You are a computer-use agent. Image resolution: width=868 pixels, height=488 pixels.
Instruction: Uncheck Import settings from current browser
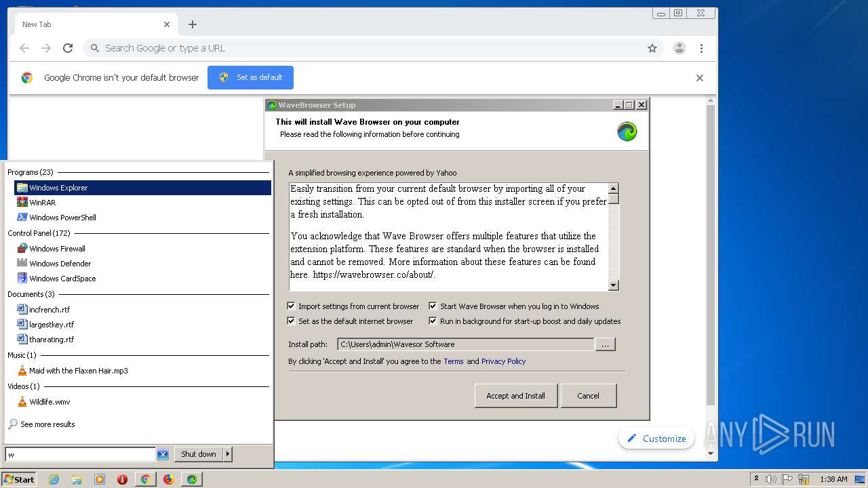pos(292,306)
